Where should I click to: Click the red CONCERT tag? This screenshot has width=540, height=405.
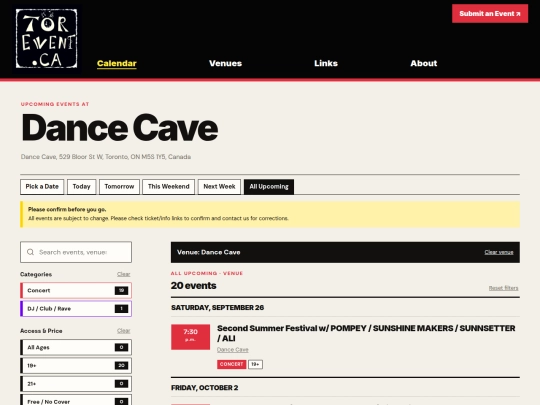(x=231, y=364)
